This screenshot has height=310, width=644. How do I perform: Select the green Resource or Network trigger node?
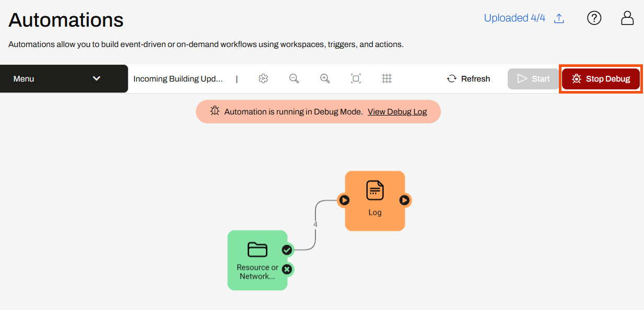[x=257, y=260]
